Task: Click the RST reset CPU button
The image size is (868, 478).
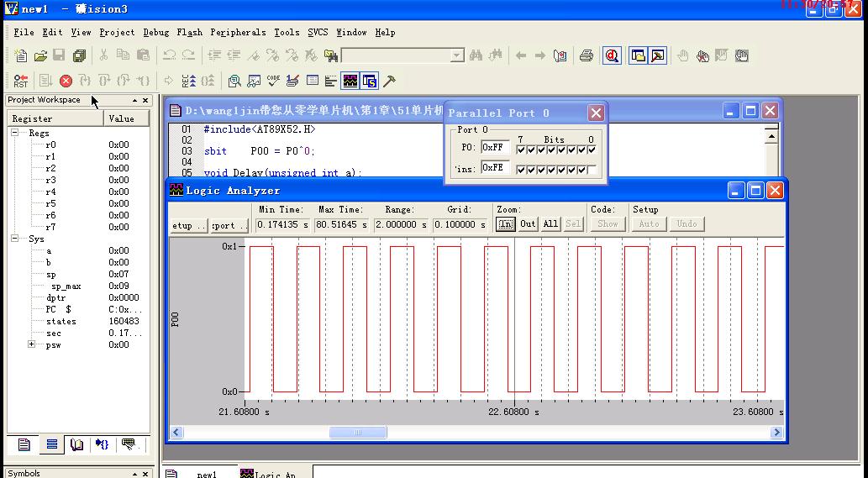Action: point(20,81)
